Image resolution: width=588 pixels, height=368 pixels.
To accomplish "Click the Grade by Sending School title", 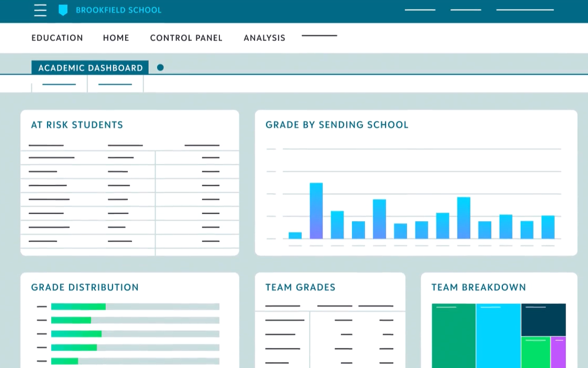I will click(337, 125).
